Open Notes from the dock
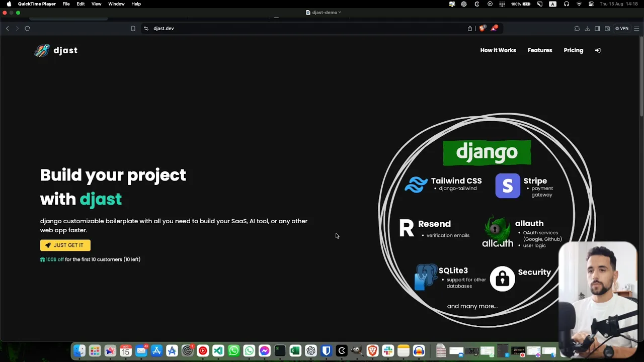Screen dimensions: 644x362 [x=404, y=351]
